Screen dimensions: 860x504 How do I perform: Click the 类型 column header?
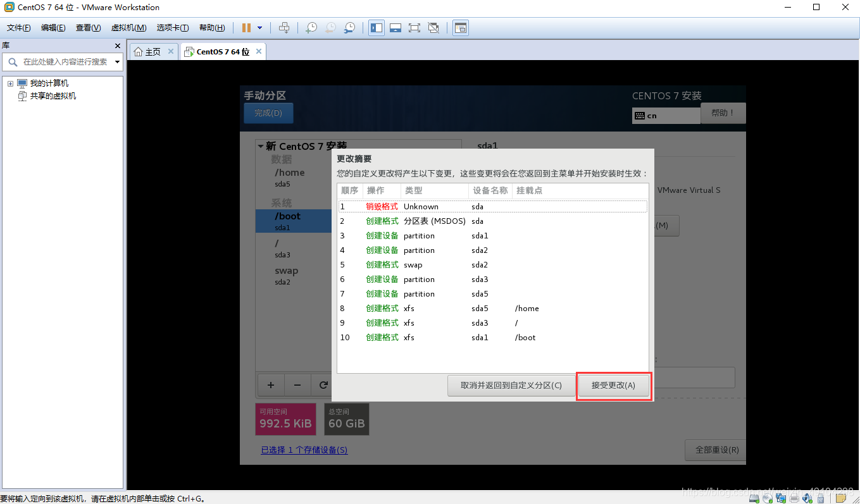[435, 190]
